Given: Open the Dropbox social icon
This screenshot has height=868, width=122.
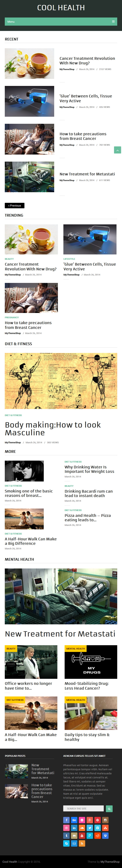Looking at the screenshot, I should pyautogui.click(x=105, y=835).
